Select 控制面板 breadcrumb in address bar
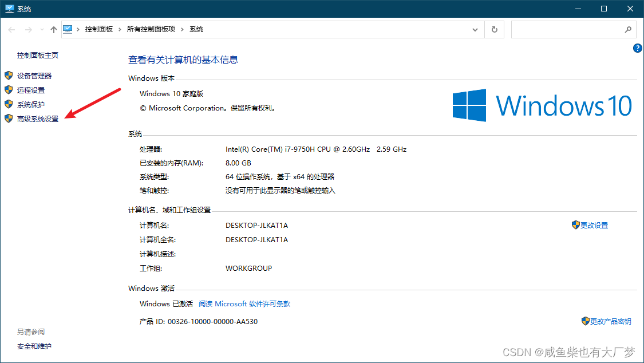 pyautogui.click(x=99, y=29)
